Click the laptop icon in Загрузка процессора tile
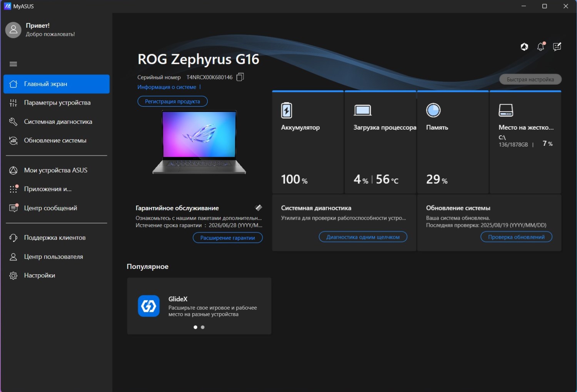Image resolution: width=577 pixels, height=392 pixels. 362,110
